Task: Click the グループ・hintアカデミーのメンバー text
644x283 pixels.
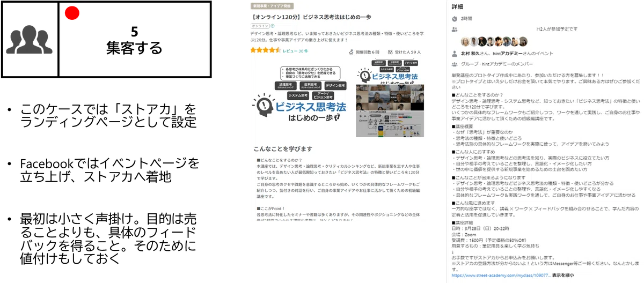Action: [x=496, y=64]
